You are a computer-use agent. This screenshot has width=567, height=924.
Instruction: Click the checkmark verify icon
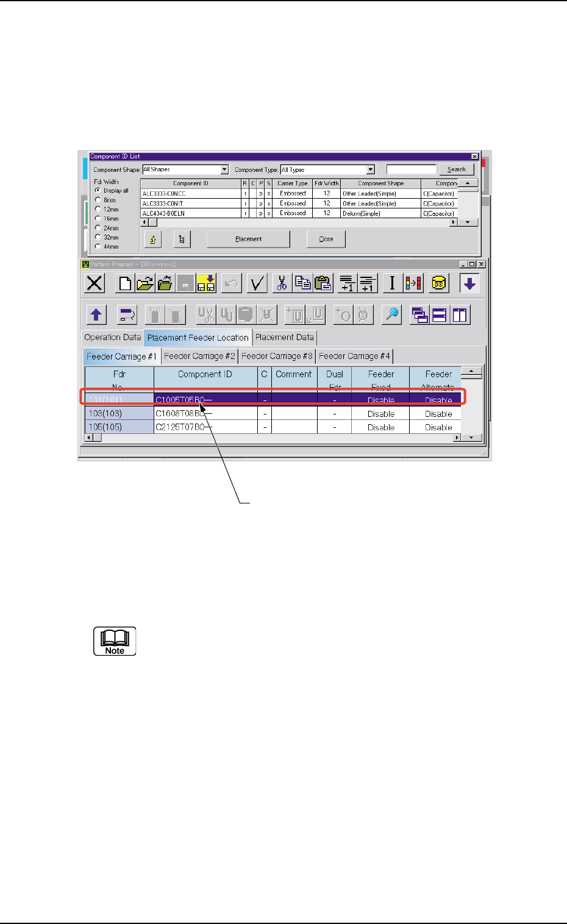[x=257, y=283]
